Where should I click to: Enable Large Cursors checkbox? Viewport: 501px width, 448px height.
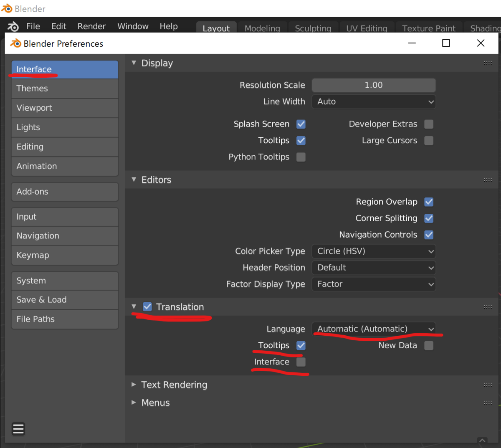tap(429, 141)
